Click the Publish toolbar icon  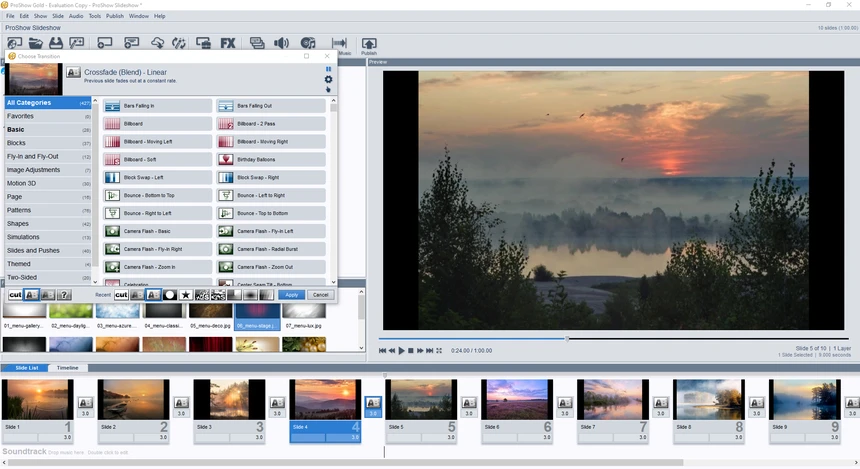click(x=369, y=46)
